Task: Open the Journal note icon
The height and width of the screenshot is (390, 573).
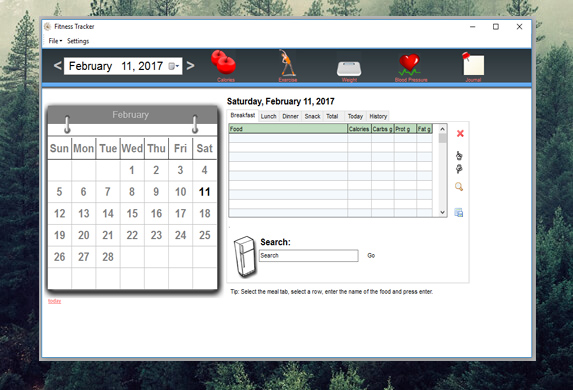Action: tap(473, 64)
